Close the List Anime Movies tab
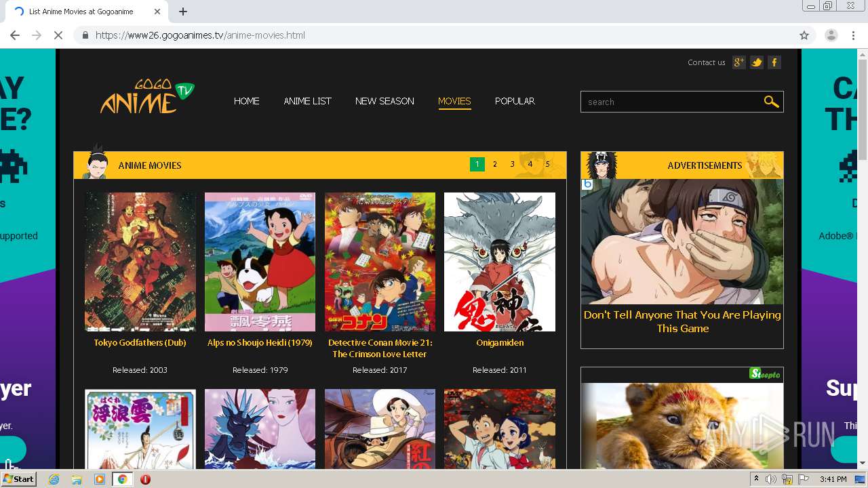Image resolution: width=868 pixels, height=488 pixels. point(157,12)
